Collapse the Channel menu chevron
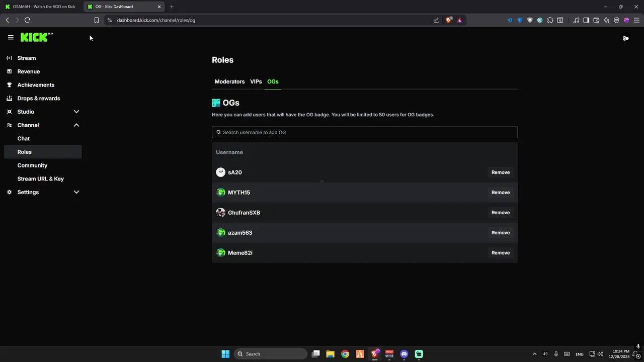The image size is (644, 362). tap(76, 125)
